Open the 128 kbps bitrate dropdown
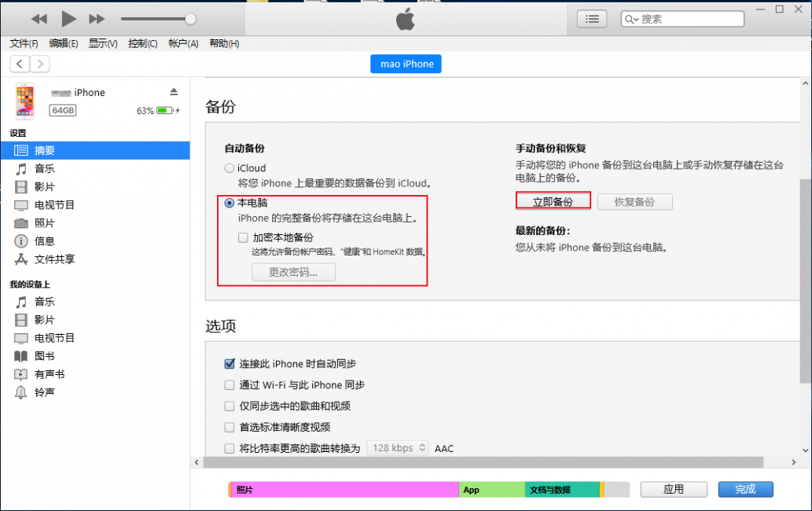 [398, 448]
